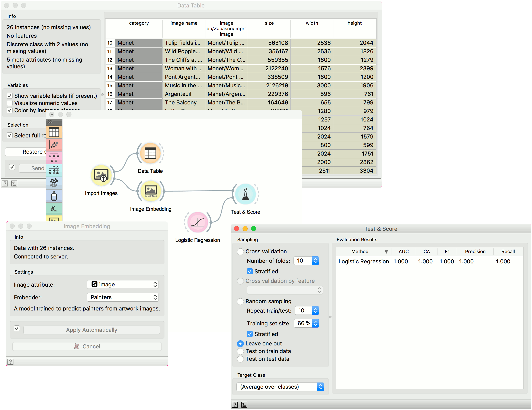Select the Visualize category in sidebar
532x410 pixels.
[54, 145]
